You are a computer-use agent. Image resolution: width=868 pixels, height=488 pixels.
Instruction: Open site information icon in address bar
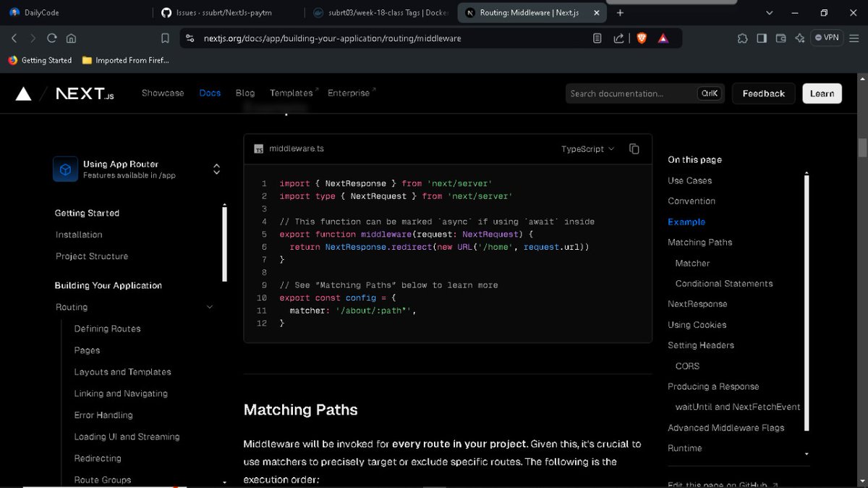tap(190, 38)
